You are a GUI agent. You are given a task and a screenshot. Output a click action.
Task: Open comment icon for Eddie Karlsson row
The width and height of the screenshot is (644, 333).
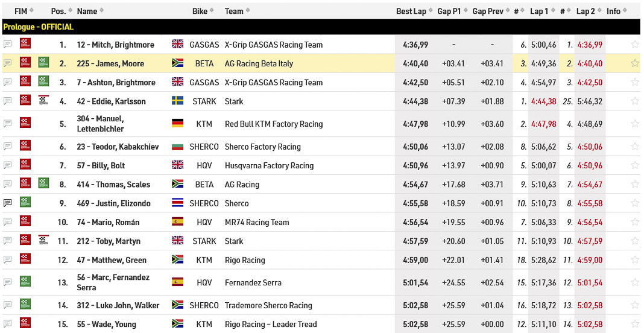(7, 101)
